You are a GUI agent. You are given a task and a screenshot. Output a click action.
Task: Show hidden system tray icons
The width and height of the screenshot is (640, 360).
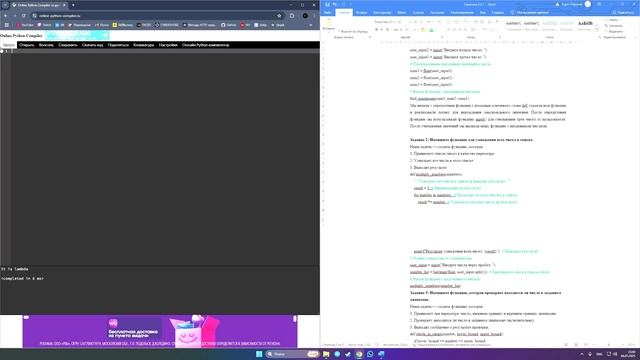click(582, 354)
